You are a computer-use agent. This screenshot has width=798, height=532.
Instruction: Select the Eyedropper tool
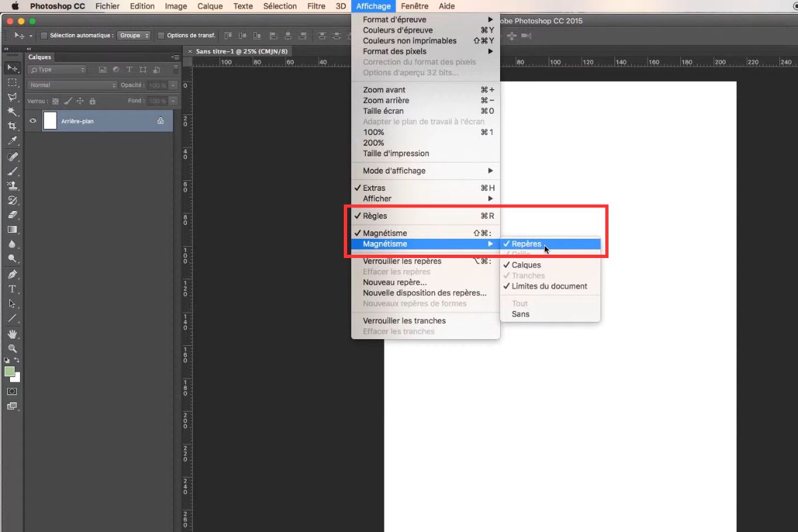pos(12,141)
